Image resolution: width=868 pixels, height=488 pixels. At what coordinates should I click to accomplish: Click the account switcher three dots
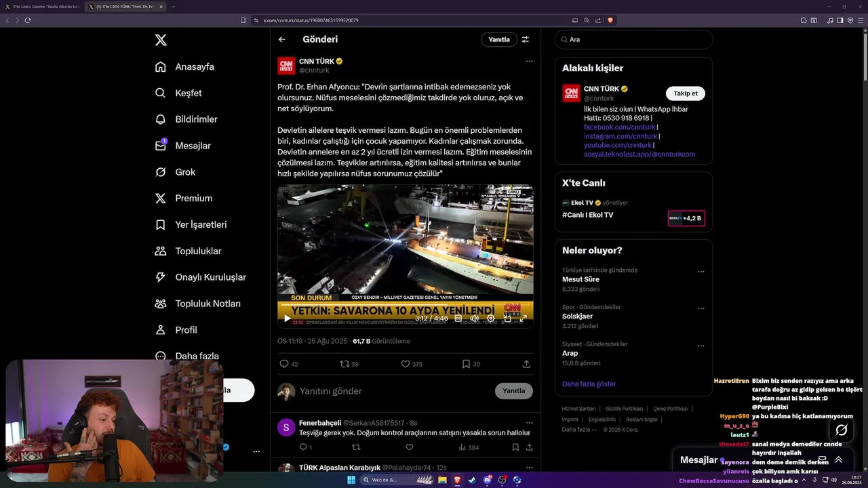[x=256, y=451]
